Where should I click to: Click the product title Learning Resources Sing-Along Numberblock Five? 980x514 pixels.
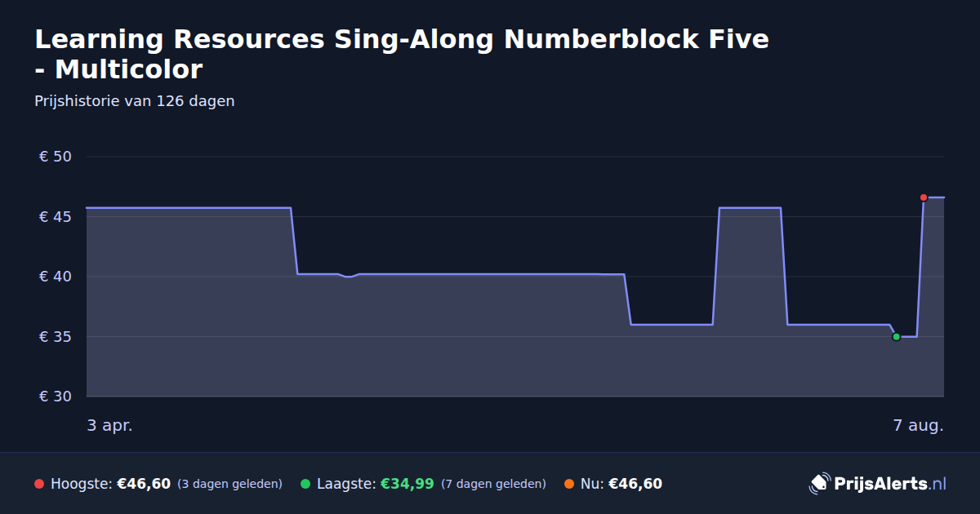pos(402,54)
